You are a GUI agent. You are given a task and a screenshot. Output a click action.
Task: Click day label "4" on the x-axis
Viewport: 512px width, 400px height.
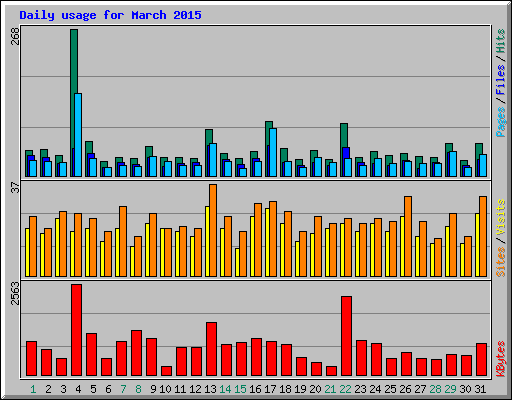pos(78,389)
